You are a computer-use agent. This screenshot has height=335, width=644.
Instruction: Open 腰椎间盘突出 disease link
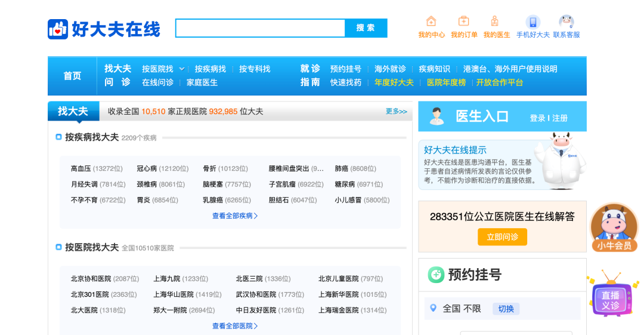pyautogui.click(x=289, y=168)
